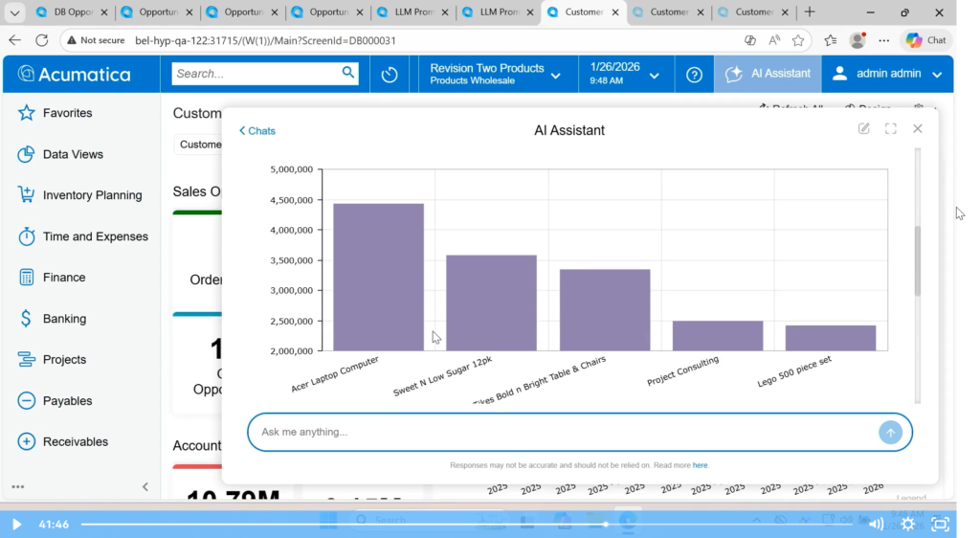Image resolution: width=980 pixels, height=538 pixels.
Task: Click the search magnifier icon
Action: 348,73
